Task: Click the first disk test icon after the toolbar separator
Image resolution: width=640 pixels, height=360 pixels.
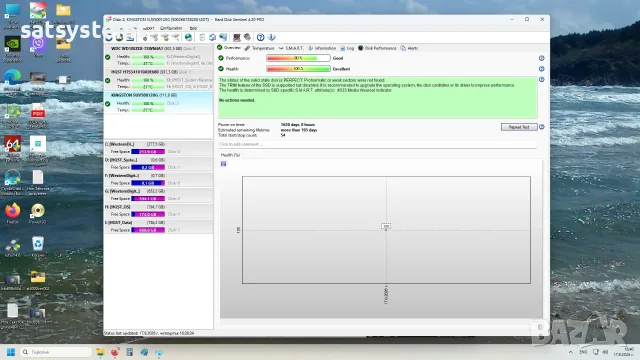Action: tap(144, 38)
